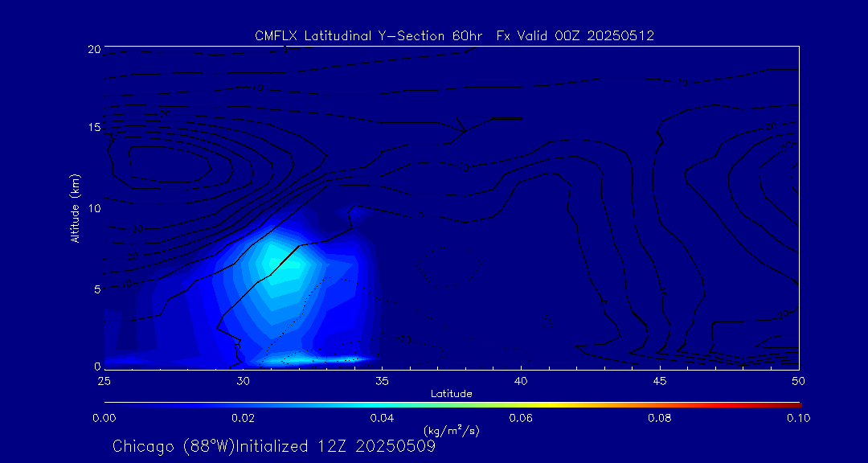Click the altitude 15 km tick label
The image size is (868, 463).
pos(92,129)
